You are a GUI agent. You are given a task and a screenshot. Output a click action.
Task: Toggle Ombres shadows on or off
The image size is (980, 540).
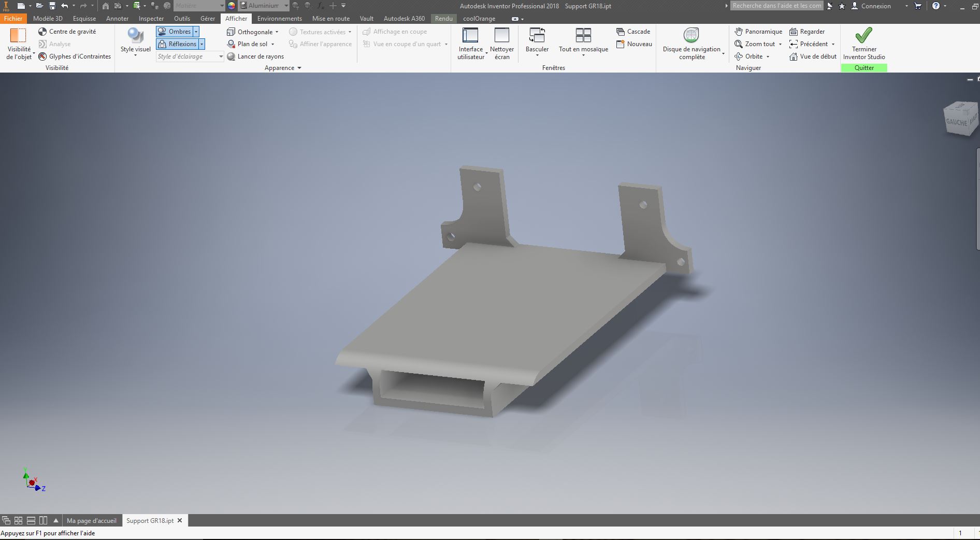175,32
